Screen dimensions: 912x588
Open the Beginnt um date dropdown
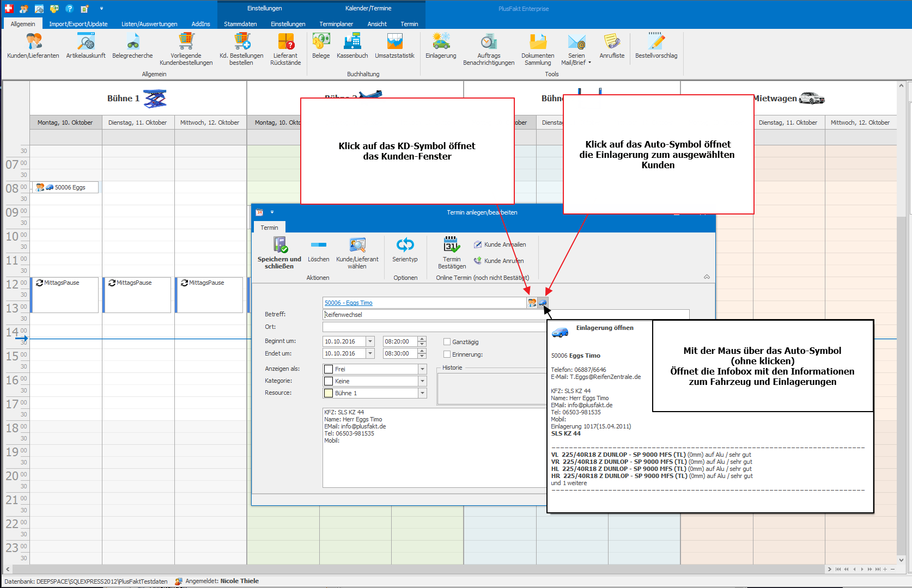tap(370, 341)
